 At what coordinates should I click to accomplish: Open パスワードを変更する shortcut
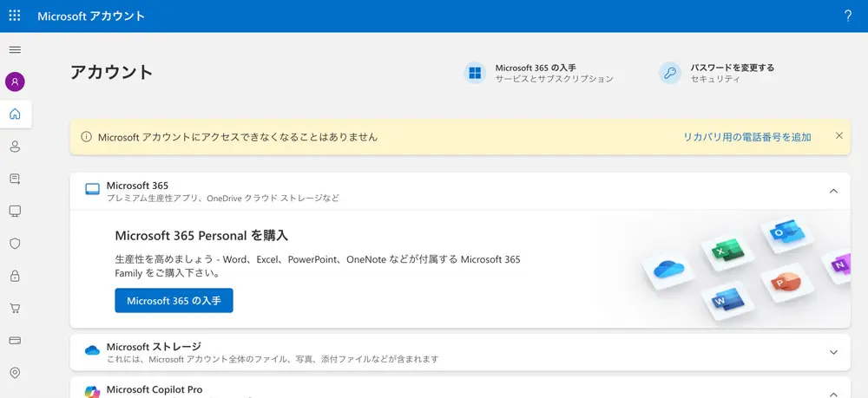716,73
